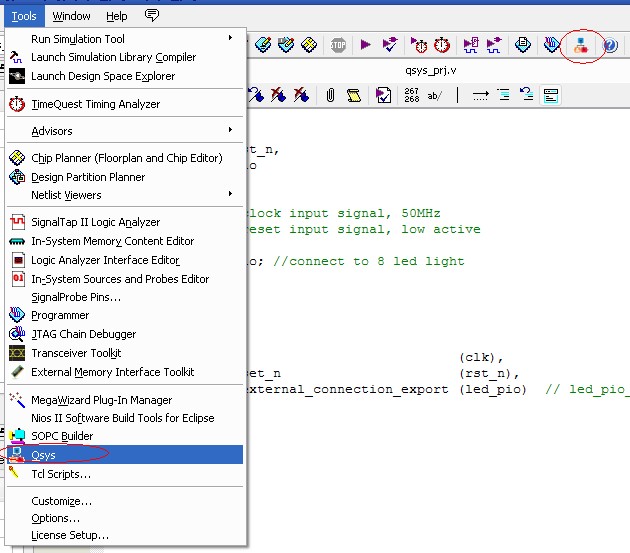The height and width of the screenshot is (553, 630).
Task: Click the green indented lines icon
Action: coord(503,95)
